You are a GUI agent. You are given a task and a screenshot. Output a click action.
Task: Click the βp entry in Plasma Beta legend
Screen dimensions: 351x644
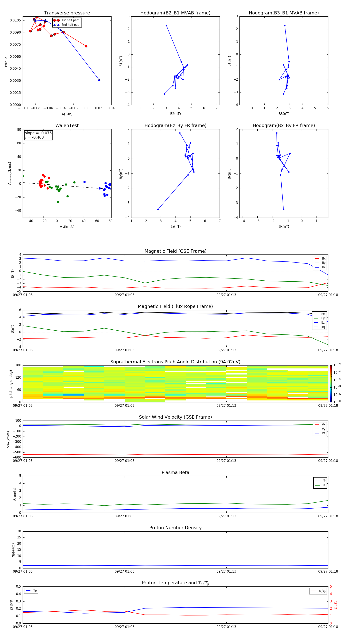[x=320, y=480]
